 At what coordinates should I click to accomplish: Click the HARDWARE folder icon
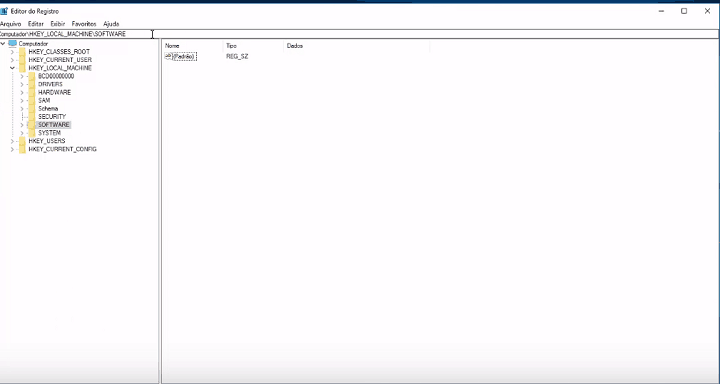coord(32,92)
